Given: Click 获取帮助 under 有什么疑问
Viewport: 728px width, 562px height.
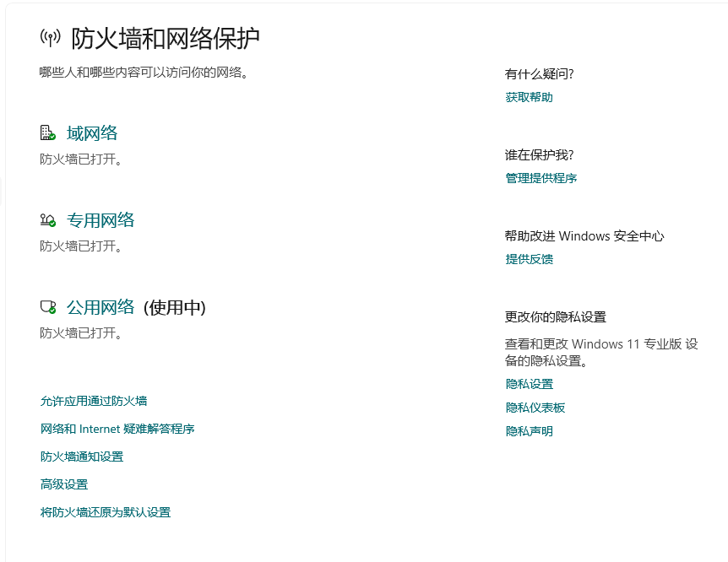Looking at the screenshot, I should [x=530, y=97].
